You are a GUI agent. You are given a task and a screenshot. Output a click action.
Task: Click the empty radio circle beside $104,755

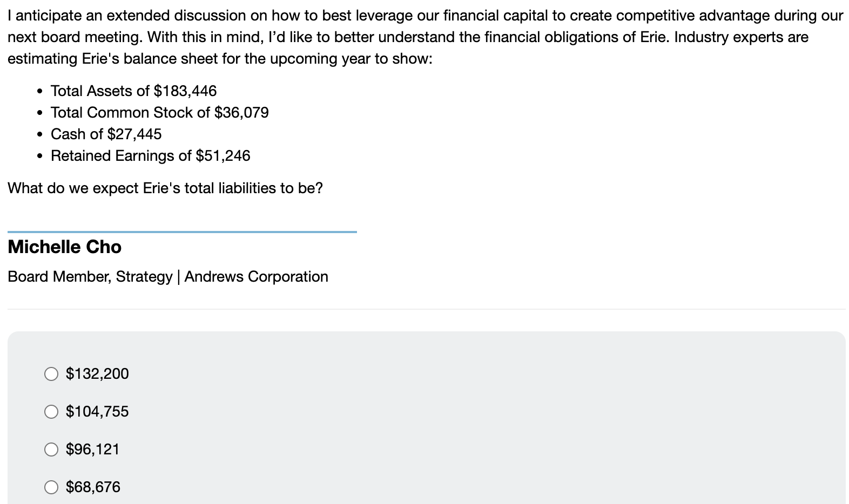[51, 411]
